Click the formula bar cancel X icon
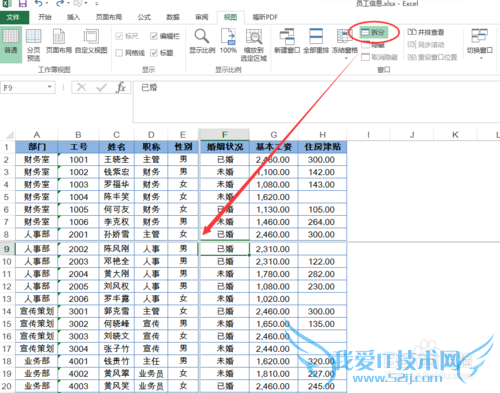 (x=81, y=88)
